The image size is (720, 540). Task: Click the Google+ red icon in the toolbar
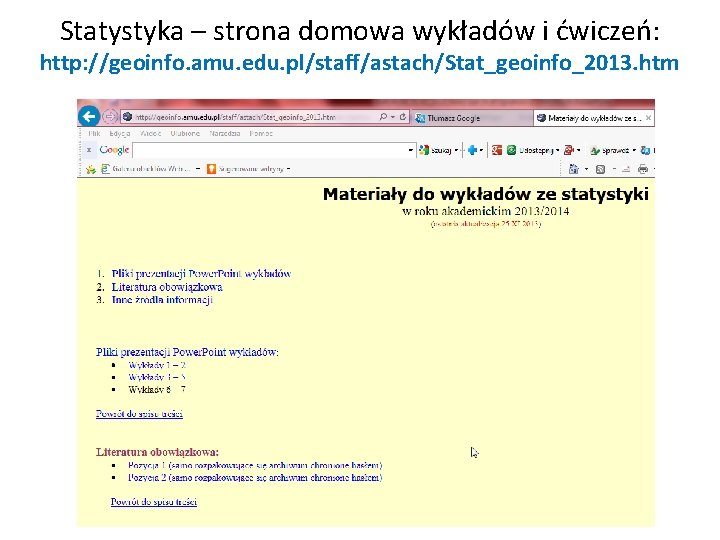pos(496,150)
